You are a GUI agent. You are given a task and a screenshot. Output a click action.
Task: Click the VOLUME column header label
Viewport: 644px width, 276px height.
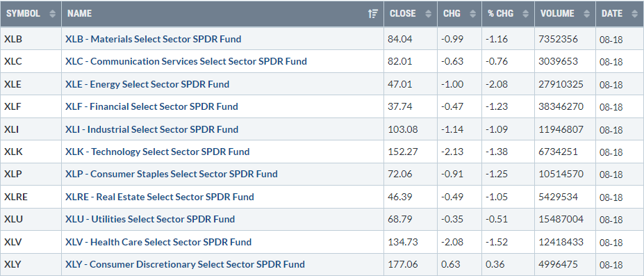(x=557, y=13)
